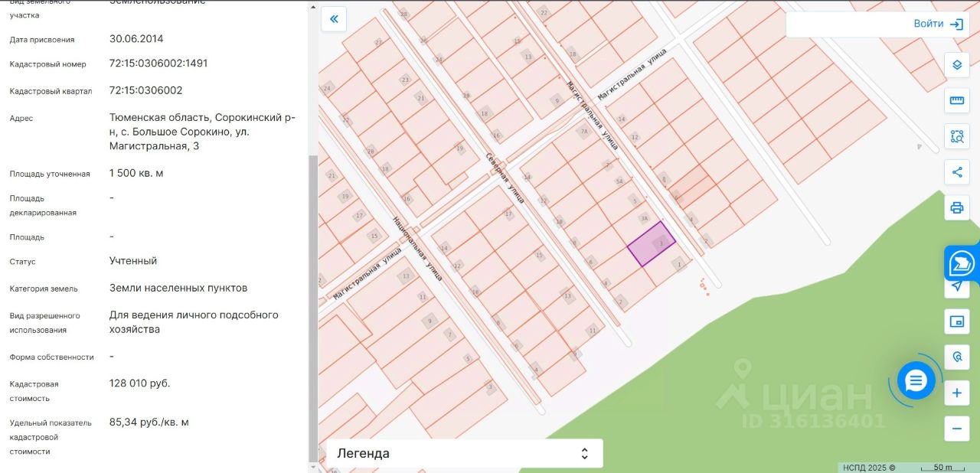
Task: Zoom in with the plus button
Action: click(956, 393)
